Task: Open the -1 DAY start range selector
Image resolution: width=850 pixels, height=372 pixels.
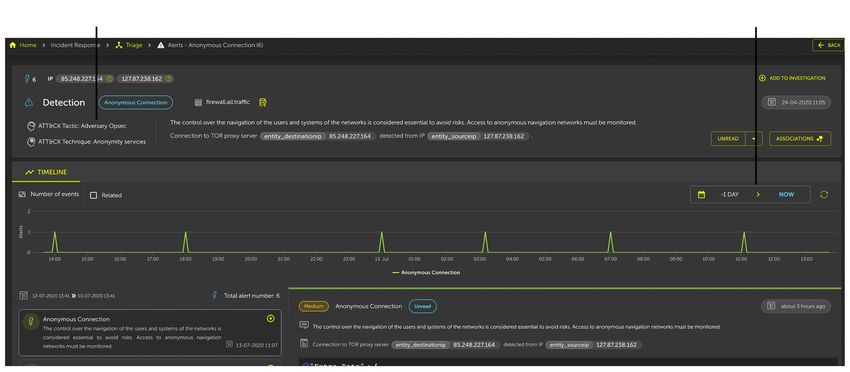Action: 730,195
